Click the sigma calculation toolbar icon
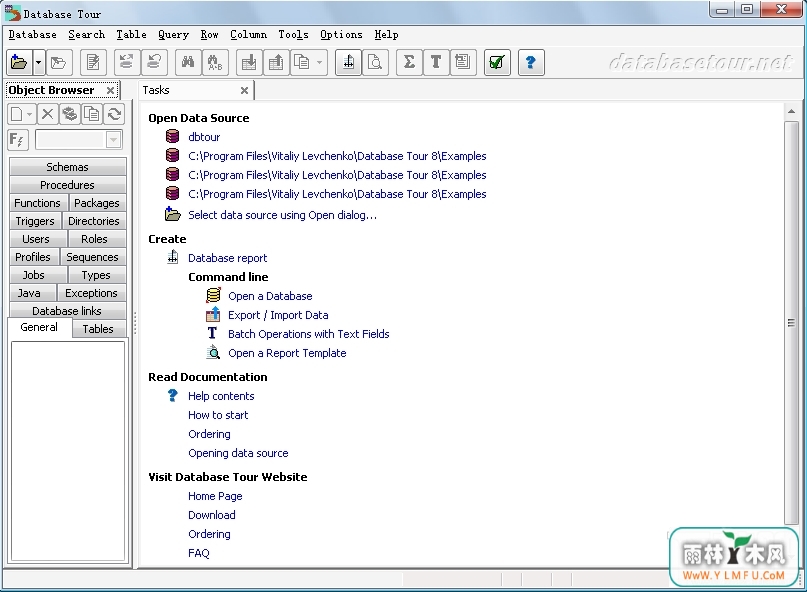 click(409, 63)
